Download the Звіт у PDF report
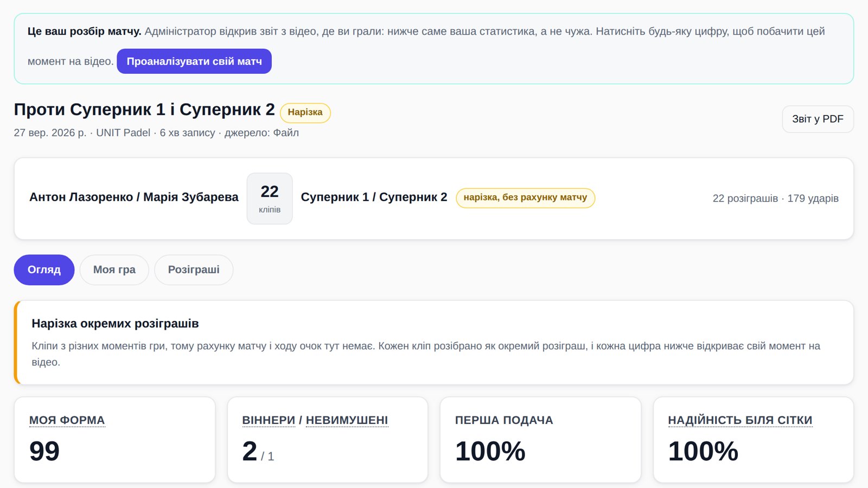 pyautogui.click(x=818, y=119)
